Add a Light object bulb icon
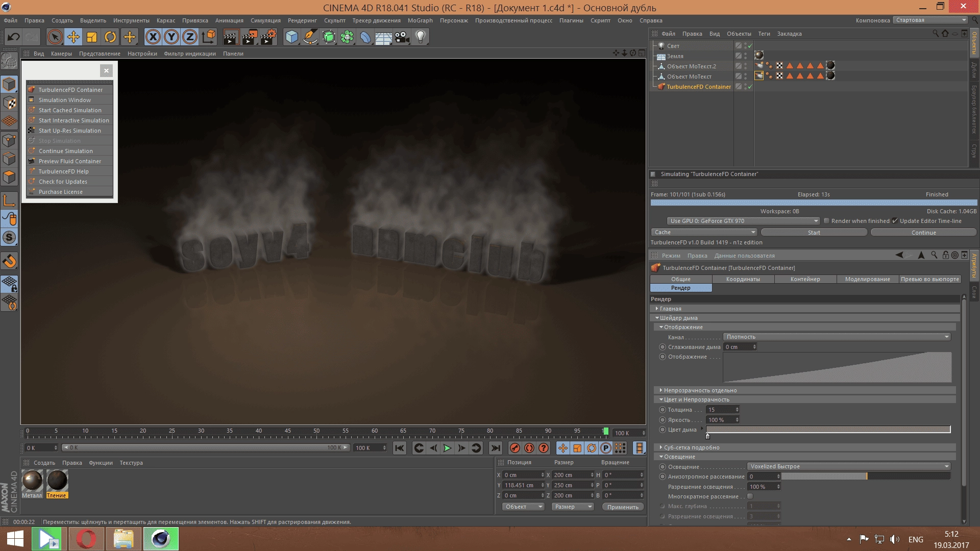Image resolution: width=980 pixels, height=551 pixels. tap(421, 37)
